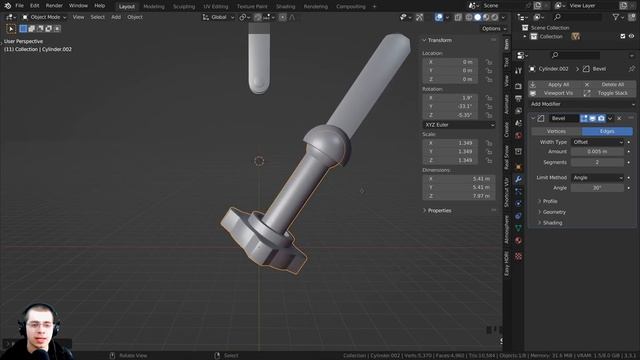Open the Width Type Offset dropdown
Screen dimensions: 640x360
[598, 142]
